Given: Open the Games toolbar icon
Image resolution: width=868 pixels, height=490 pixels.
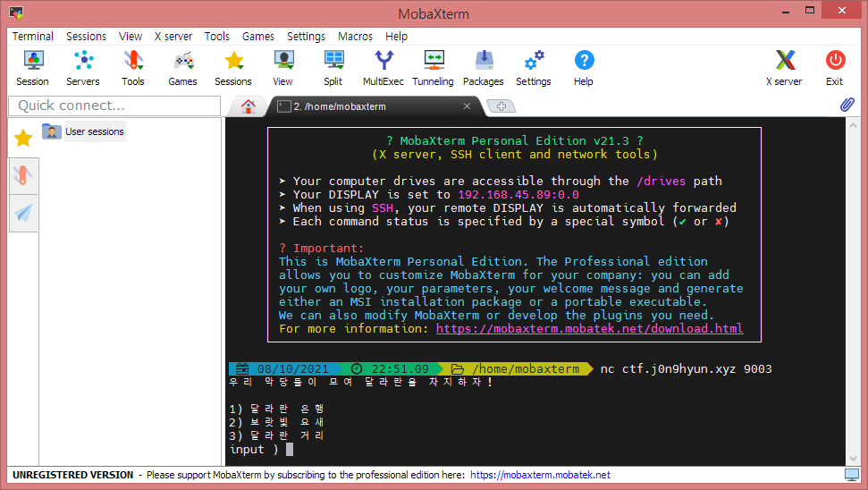Looking at the screenshot, I should (182, 69).
